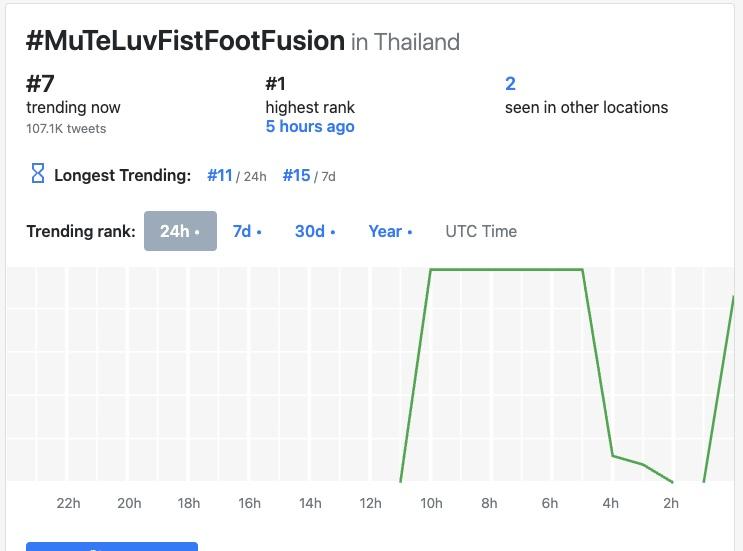Click the 2h label on chart axis
The width and height of the screenshot is (743, 551).
click(671, 503)
